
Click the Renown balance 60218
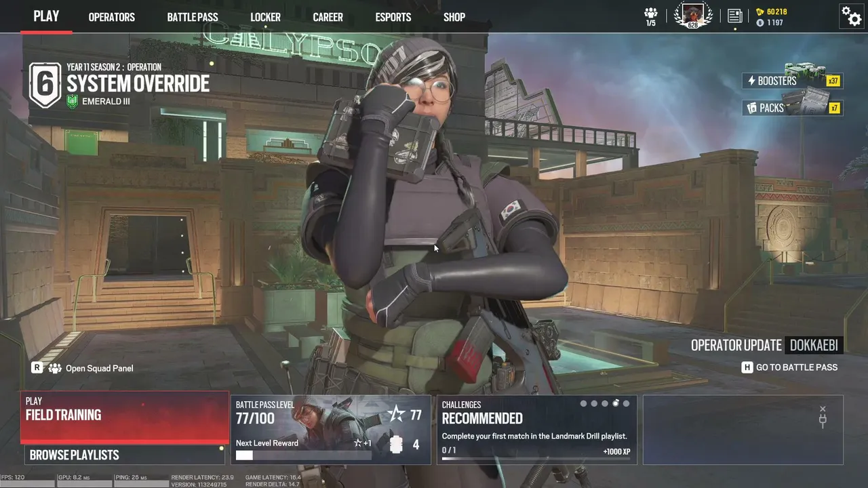pos(777,12)
